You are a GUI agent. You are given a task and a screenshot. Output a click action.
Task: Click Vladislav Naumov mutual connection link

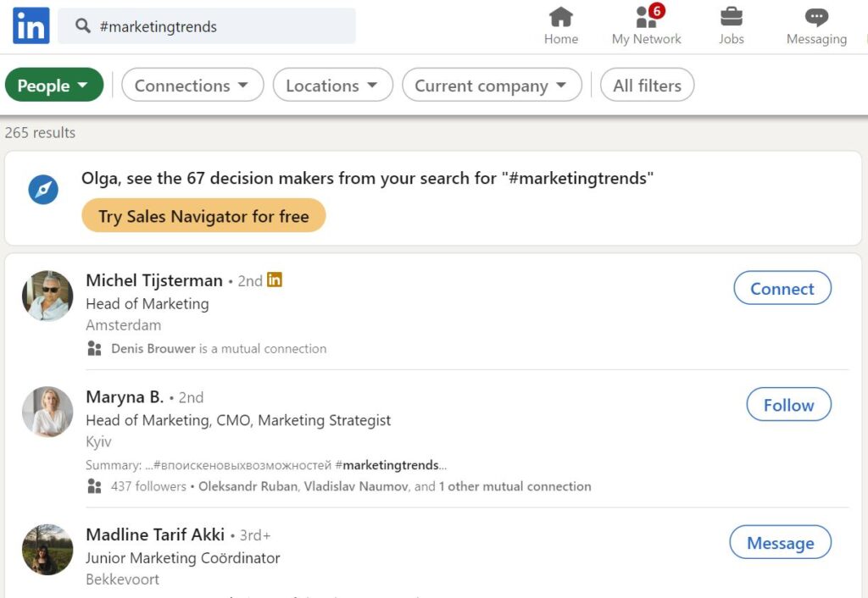[356, 486]
